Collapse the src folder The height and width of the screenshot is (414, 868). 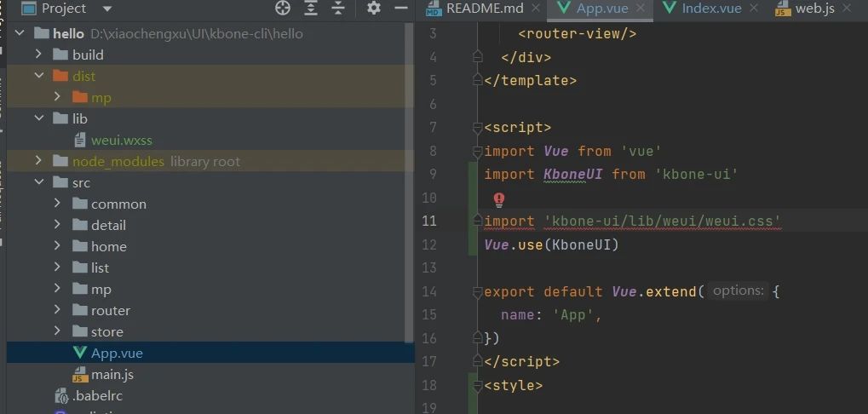38,182
